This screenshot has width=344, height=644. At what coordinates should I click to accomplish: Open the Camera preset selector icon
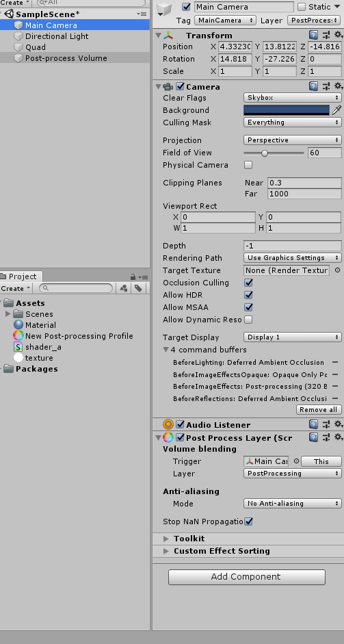pos(326,86)
